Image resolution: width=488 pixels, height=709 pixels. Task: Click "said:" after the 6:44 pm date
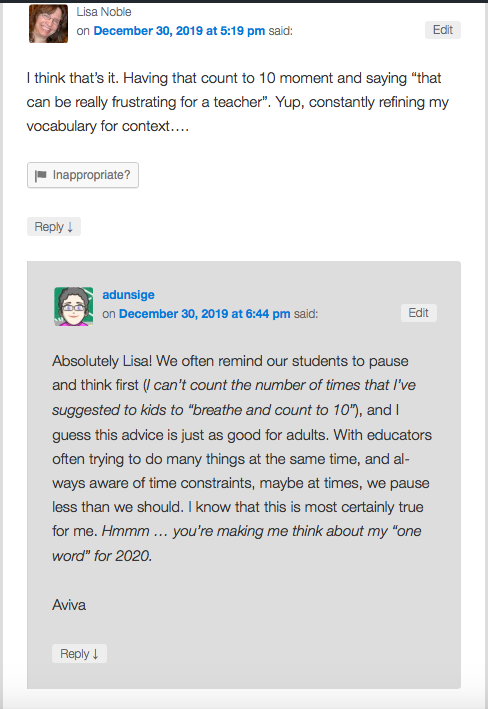click(x=306, y=314)
